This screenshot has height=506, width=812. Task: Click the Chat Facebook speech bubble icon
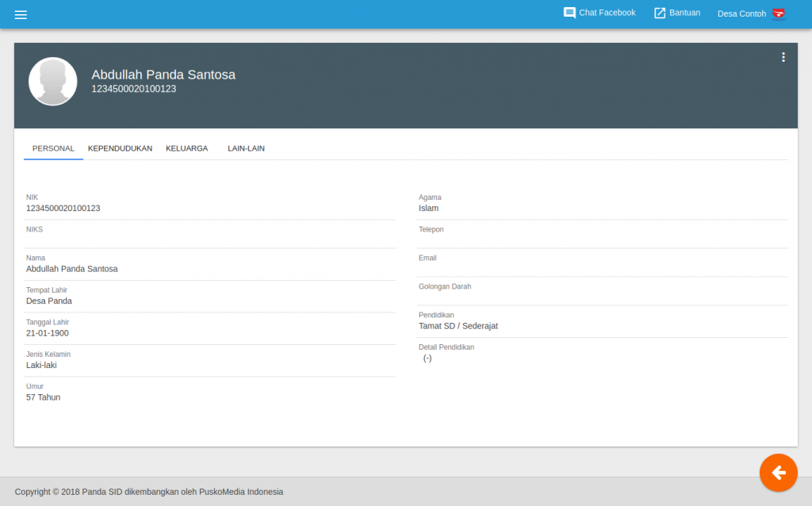click(569, 13)
